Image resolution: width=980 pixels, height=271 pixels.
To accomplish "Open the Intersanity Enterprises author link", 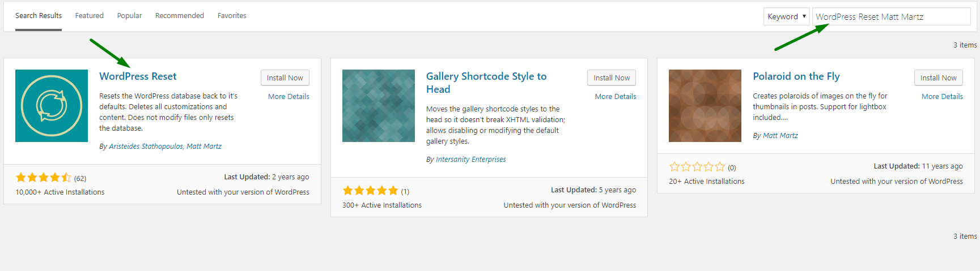I will pos(471,160).
